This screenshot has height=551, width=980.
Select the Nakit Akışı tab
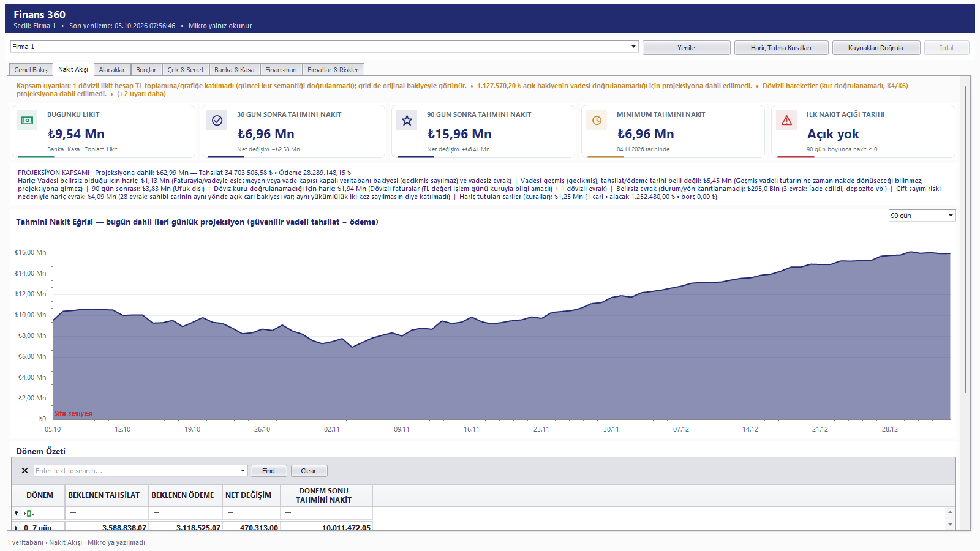[x=73, y=69]
